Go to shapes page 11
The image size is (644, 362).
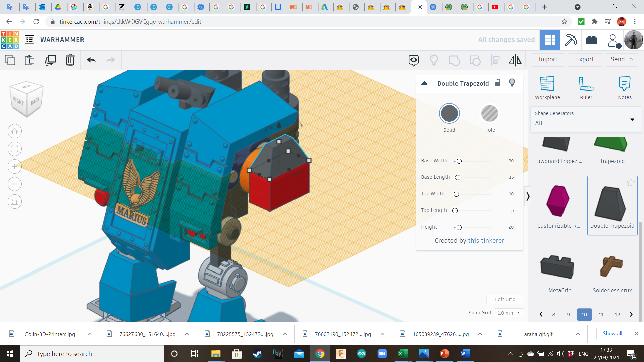tap(601, 314)
